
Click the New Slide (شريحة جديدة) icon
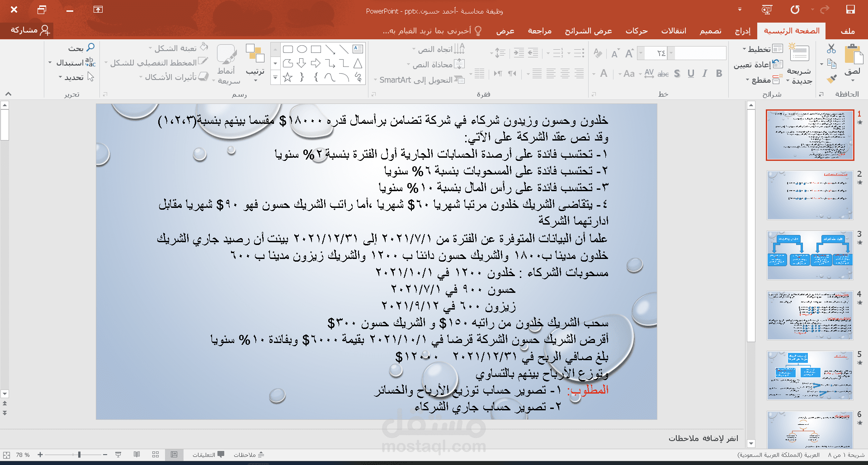799,53
